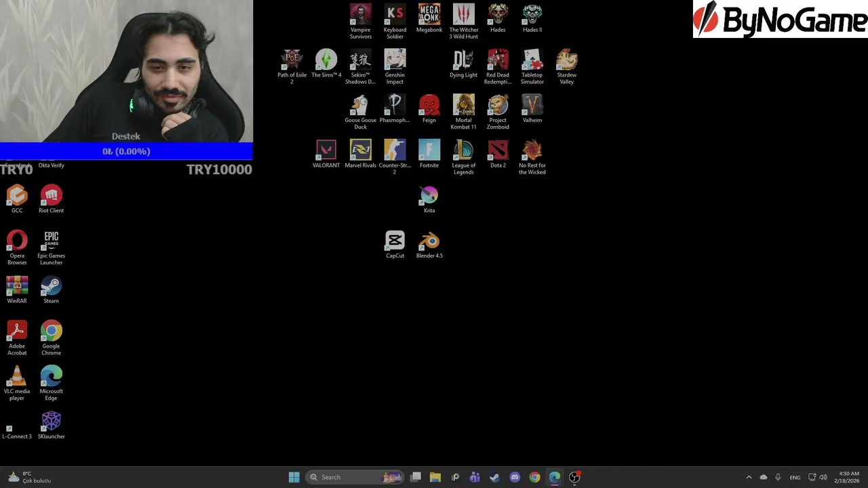Open the Windows Start menu
The height and width of the screenshot is (488, 868).
pyautogui.click(x=294, y=477)
